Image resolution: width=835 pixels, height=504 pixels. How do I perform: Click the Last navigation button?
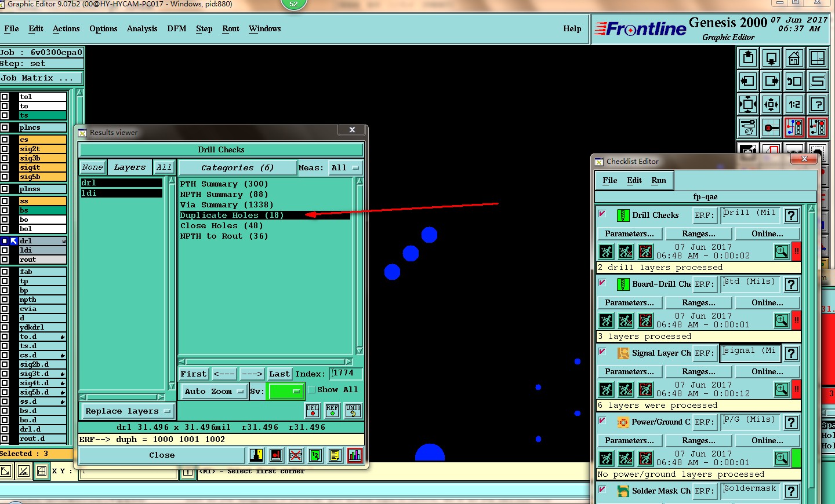(x=279, y=374)
